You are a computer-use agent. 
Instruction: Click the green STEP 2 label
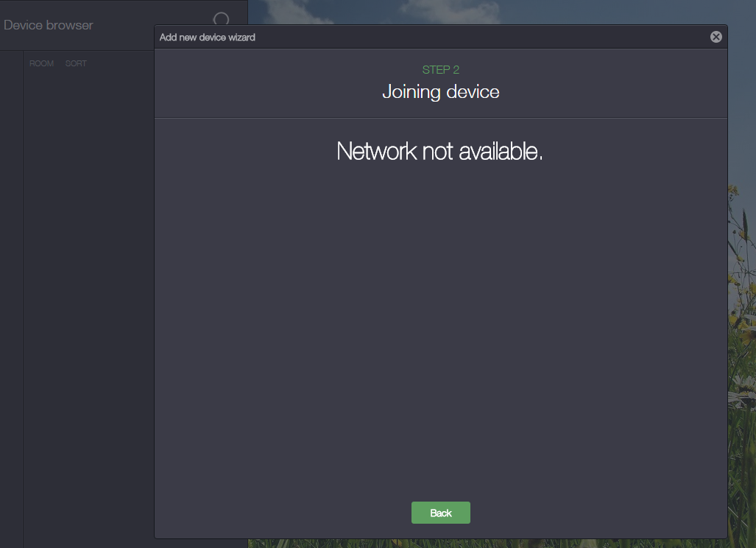click(440, 70)
